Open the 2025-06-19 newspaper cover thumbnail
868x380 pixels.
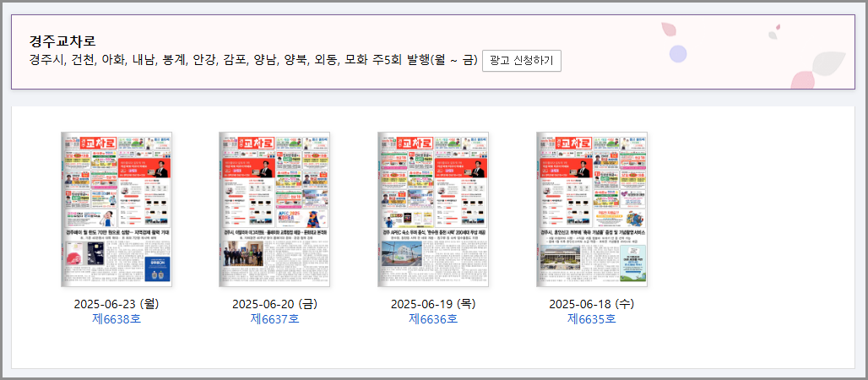click(433, 209)
